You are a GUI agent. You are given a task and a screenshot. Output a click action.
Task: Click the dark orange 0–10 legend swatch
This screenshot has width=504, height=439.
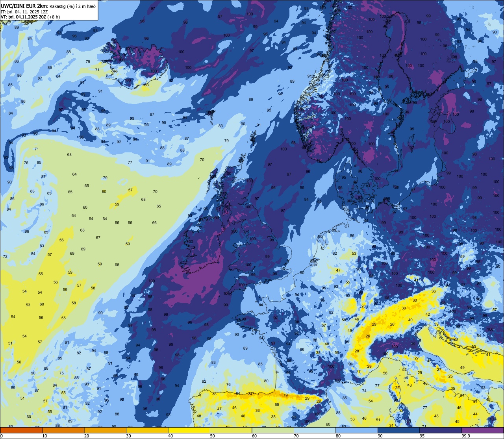[21, 430]
